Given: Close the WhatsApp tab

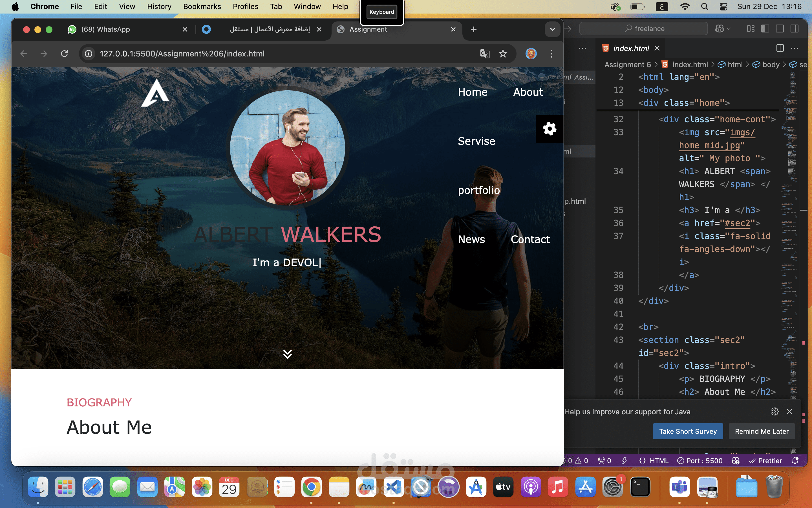Looking at the screenshot, I should (185, 30).
